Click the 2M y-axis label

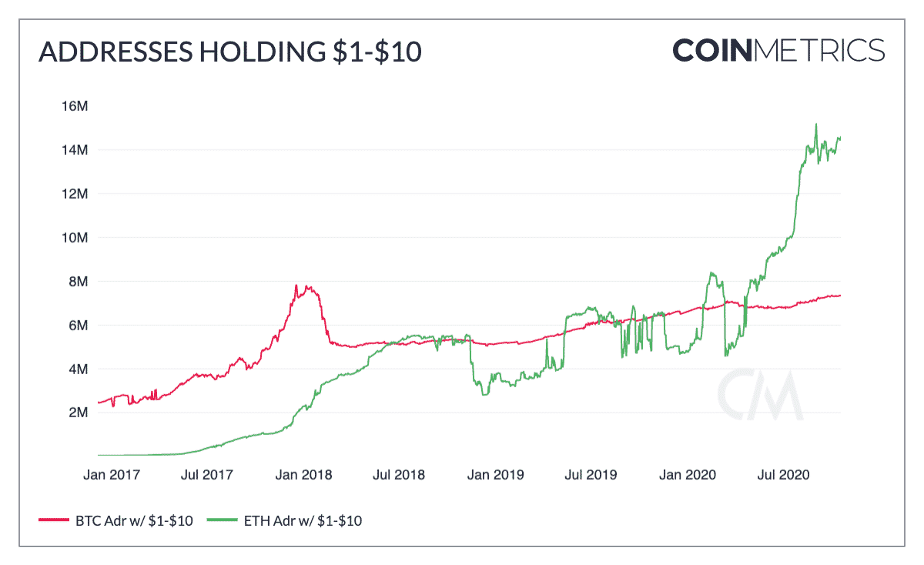point(78,413)
